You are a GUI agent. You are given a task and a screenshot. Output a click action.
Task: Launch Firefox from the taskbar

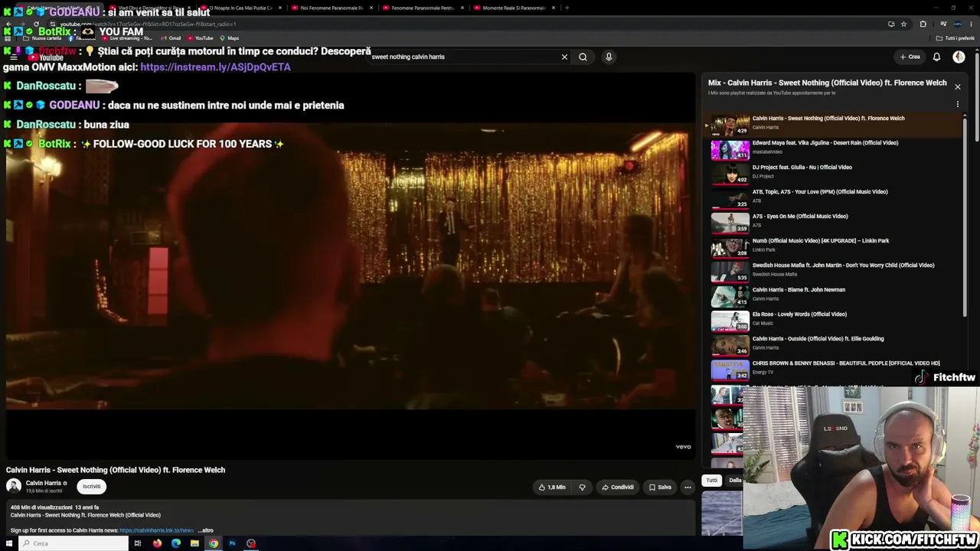coord(157,543)
